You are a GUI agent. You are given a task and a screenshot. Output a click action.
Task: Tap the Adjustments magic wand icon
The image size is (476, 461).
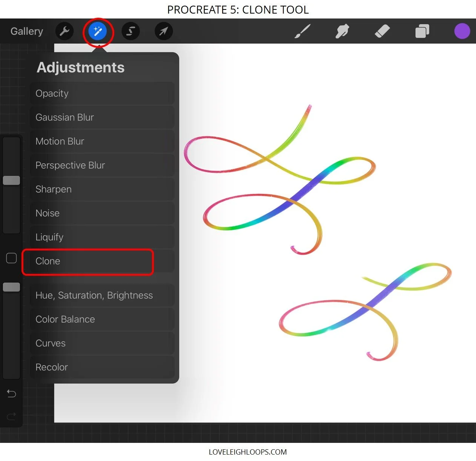click(98, 31)
